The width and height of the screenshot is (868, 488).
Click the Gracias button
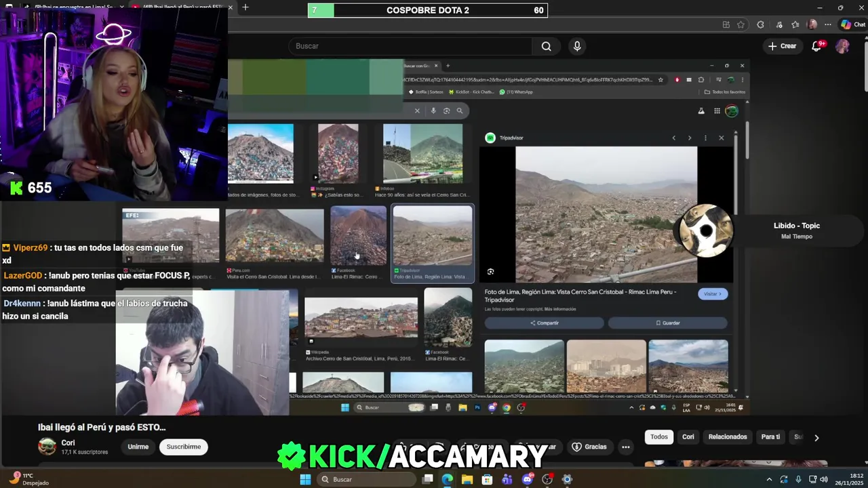589,447
